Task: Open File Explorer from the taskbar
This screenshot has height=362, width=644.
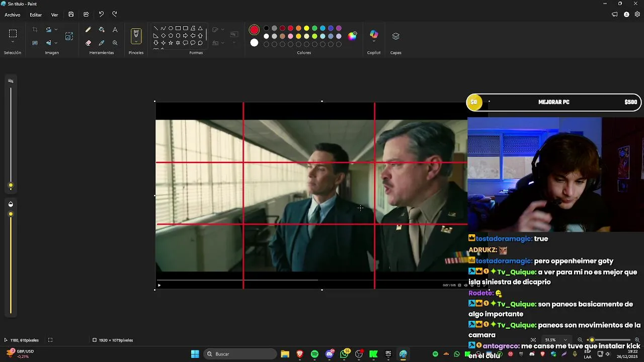Action: pyautogui.click(x=285, y=354)
